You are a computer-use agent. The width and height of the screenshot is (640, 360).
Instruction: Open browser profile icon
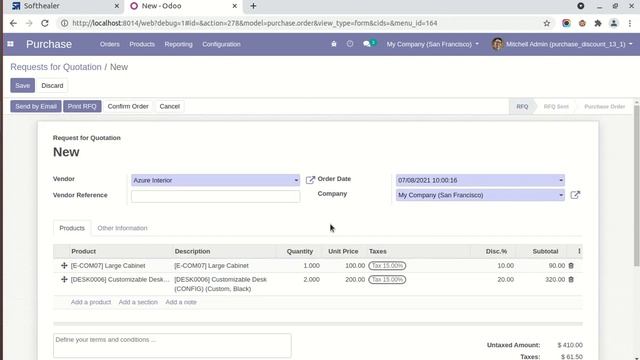click(613, 23)
